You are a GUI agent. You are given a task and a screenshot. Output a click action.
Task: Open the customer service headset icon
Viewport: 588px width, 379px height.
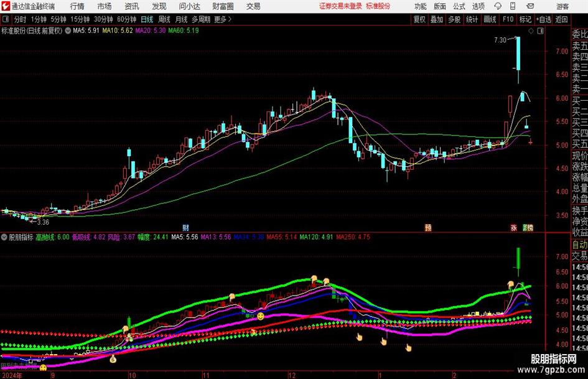498,6
